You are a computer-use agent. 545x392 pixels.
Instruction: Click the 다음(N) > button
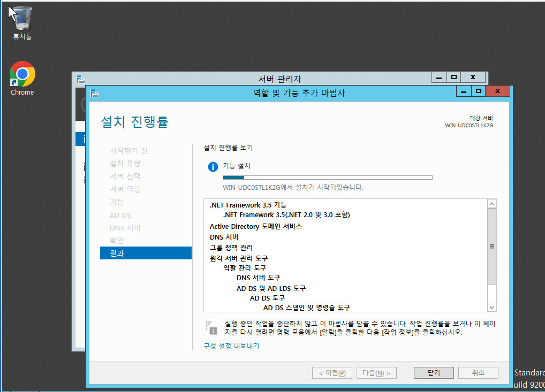(376, 373)
